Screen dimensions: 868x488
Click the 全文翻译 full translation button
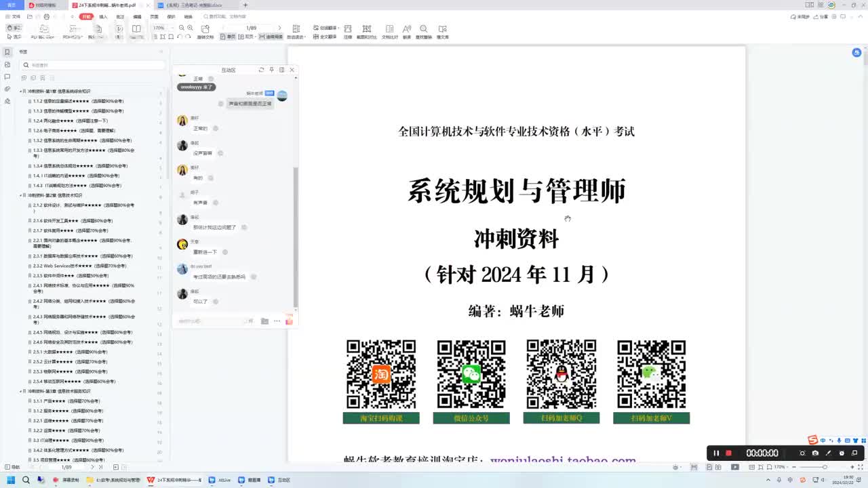pos(325,37)
